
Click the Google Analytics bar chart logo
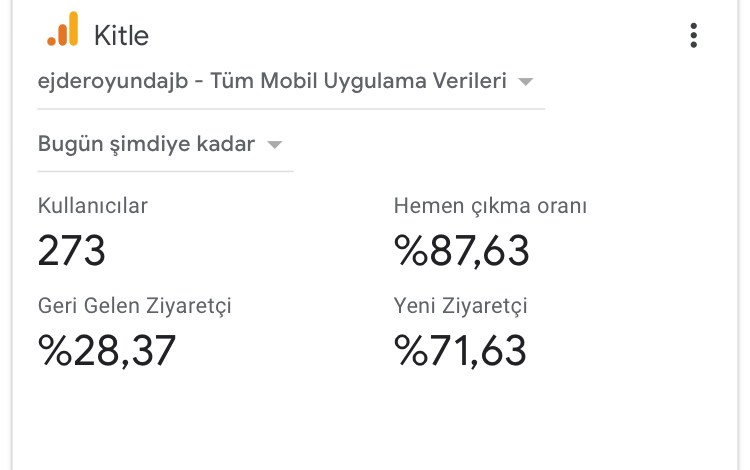[x=63, y=29]
